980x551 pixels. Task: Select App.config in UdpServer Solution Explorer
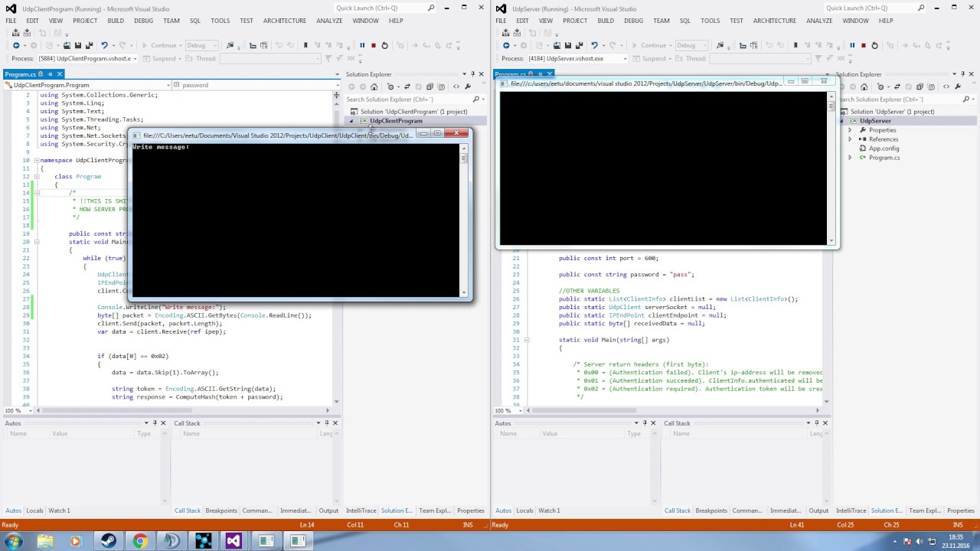[x=884, y=148]
